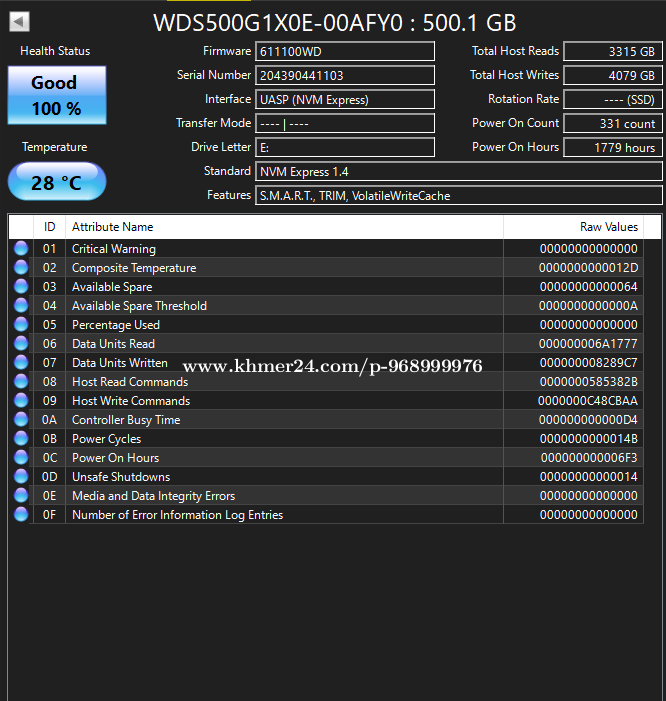
Task: Click the Raw Values column header
Action: 573,227
